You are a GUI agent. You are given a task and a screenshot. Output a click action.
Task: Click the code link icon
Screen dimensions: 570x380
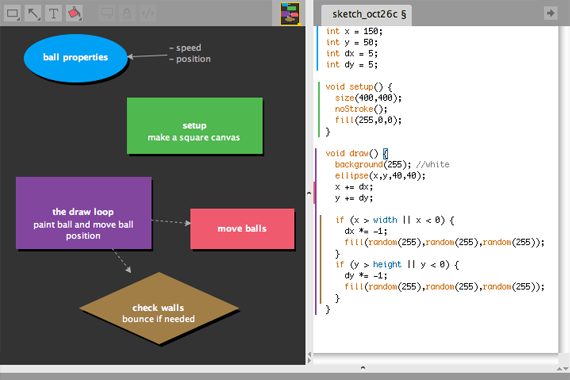point(148,13)
